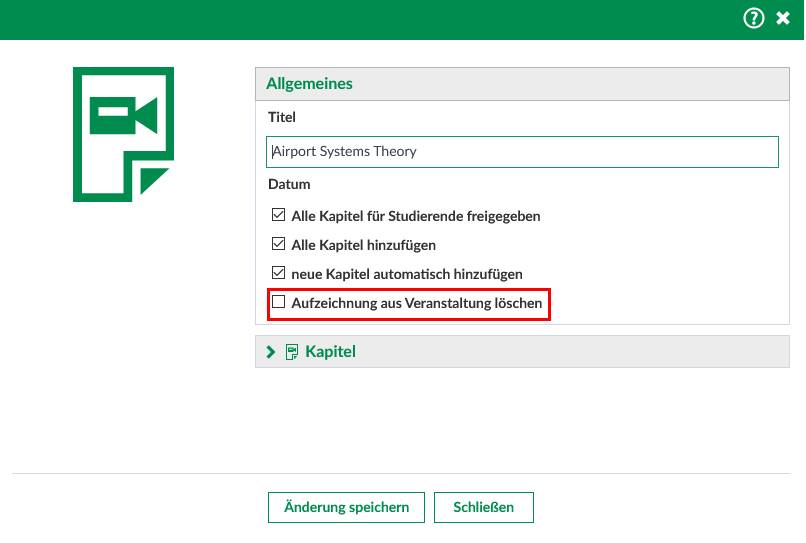Click into the Titel input field
The height and width of the screenshot is (543, 806).
(x=522, y=152)
